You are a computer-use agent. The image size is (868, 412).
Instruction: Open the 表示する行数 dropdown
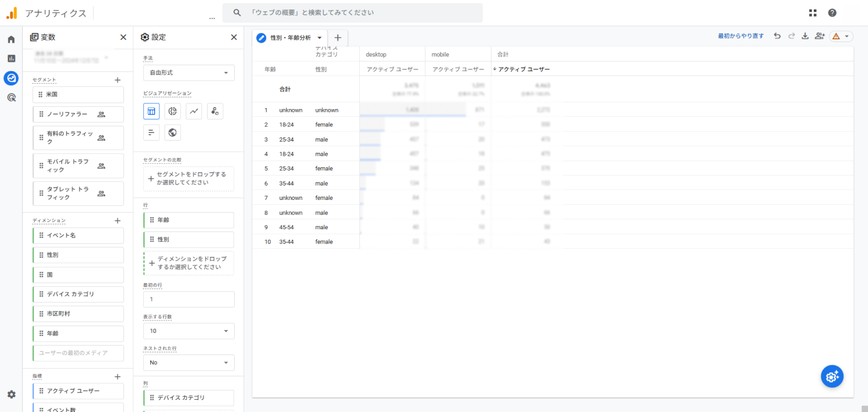pos(189,331)
